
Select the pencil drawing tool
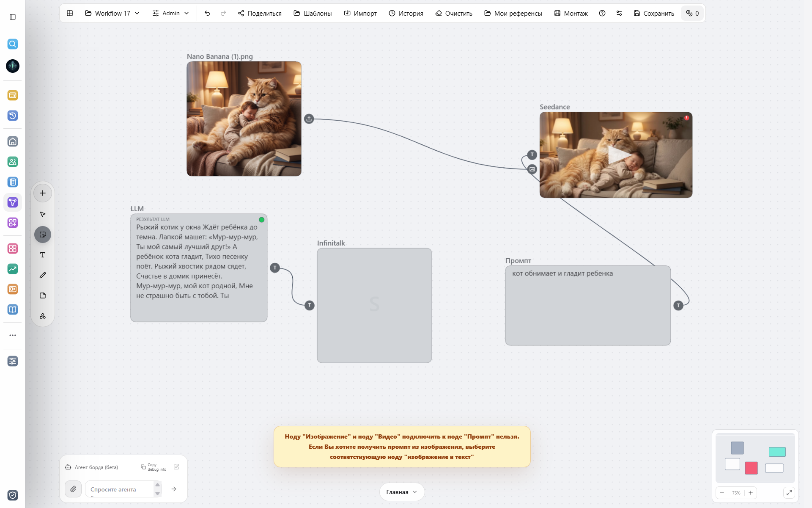pyautogui.click(x=43, y=275)
